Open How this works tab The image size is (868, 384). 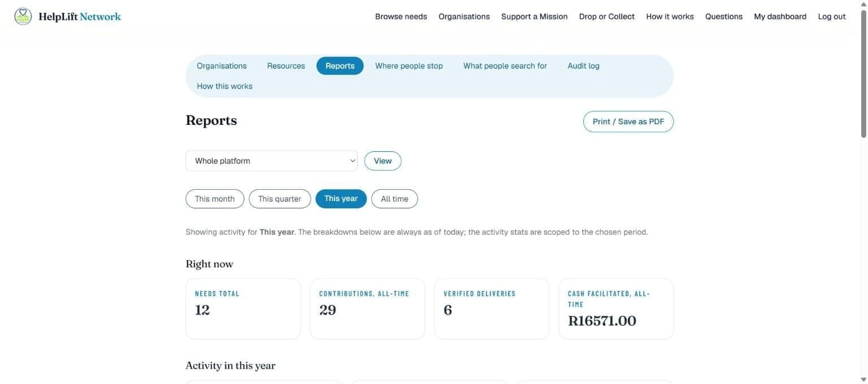point(224,86)
